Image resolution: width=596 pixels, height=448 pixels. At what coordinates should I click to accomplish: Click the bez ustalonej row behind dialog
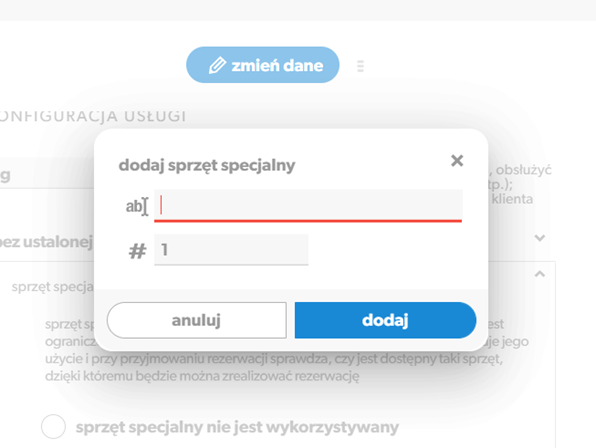46,242
